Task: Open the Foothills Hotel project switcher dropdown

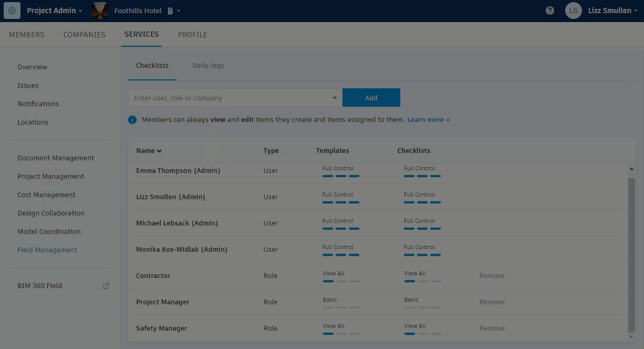Action: (179, 11)
